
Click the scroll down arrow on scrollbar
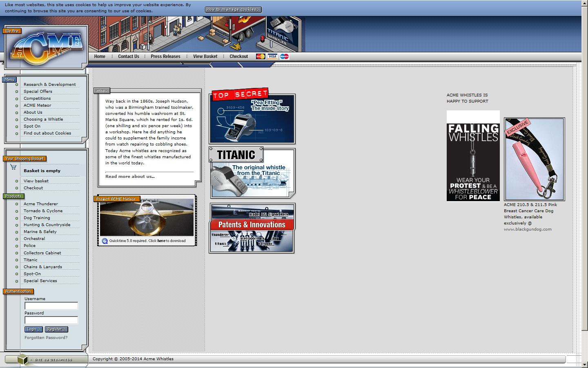coord(584,364)
